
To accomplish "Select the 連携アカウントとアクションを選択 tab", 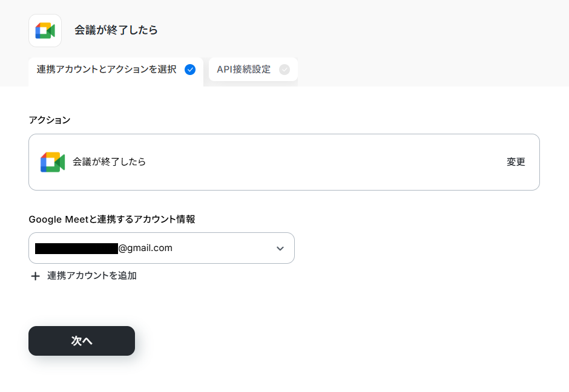I will (x=116, y=70).
